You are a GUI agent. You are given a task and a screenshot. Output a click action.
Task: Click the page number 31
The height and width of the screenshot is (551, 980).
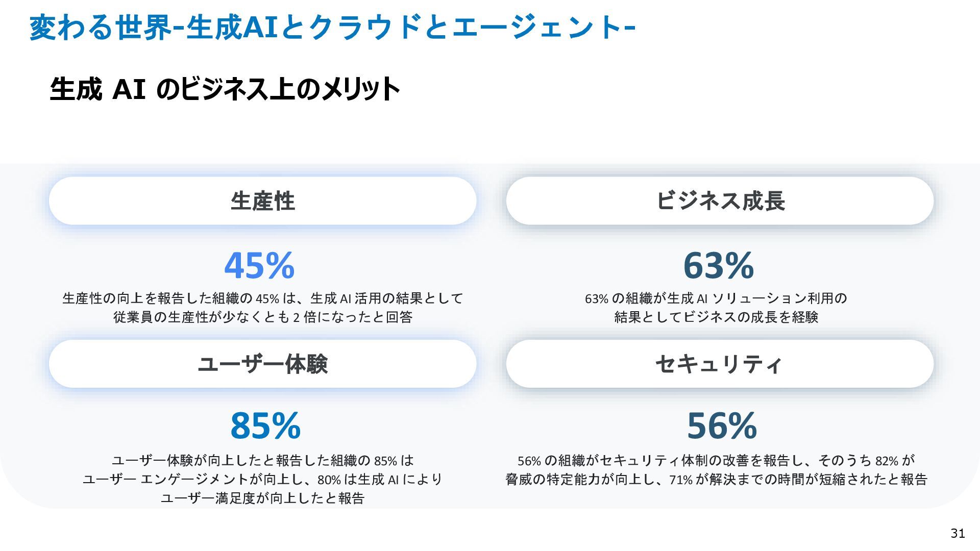958,533
